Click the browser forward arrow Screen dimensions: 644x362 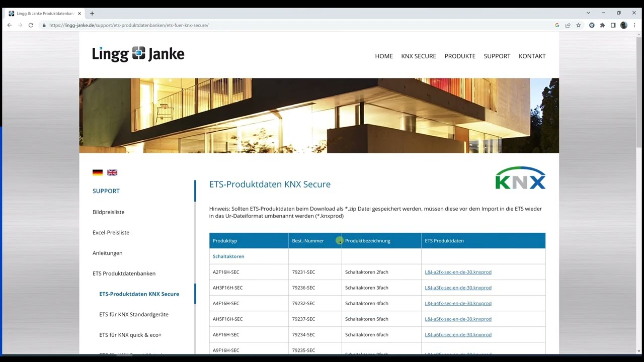pos(20,25)
